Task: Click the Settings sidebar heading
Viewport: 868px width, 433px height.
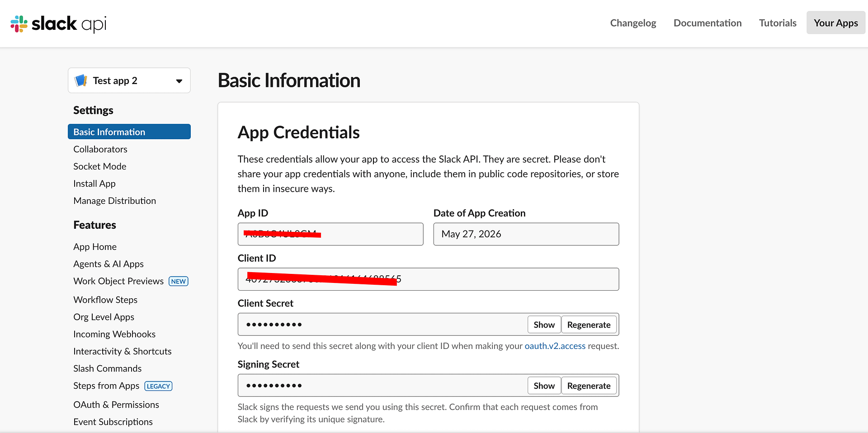Action: point(93,110)
